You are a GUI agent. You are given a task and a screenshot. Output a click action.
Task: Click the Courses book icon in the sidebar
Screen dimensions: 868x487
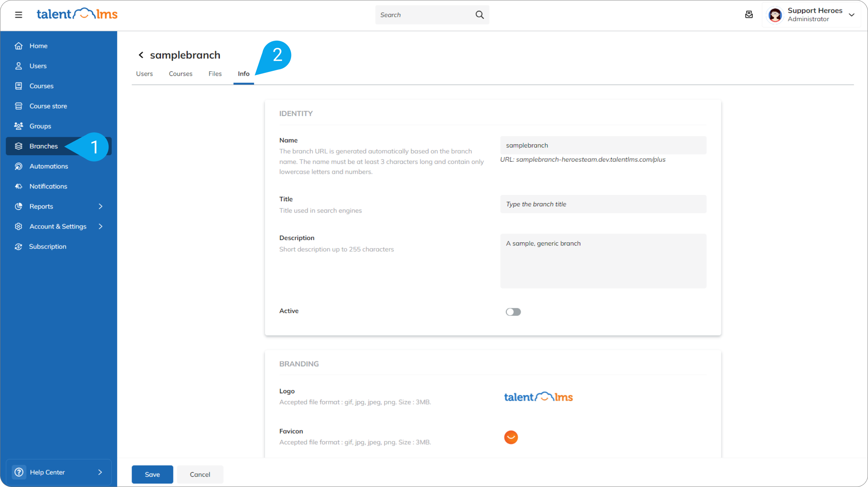[18, 86]
